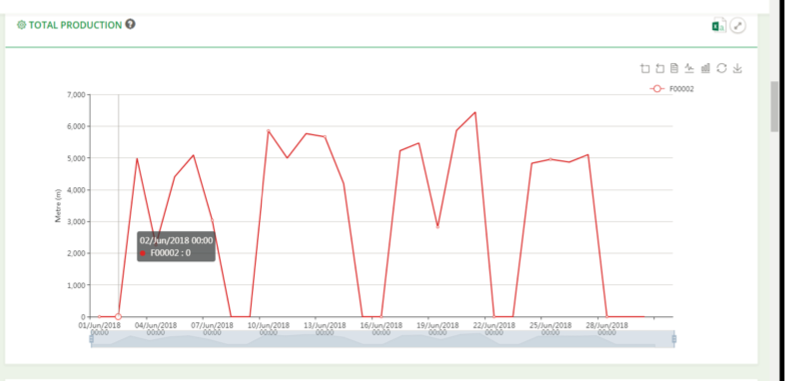Open help icon beside Total Production
Screen dimensions: 785x381
[130, 24]
